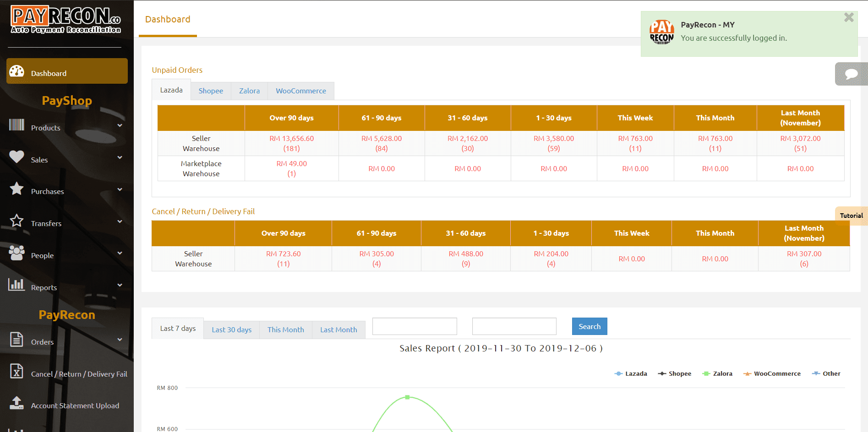Viewport: 868px width, 432px height.
Task: Open the Dashboard page tab at top
Action: pyautogui.click(x=168, y=20)
